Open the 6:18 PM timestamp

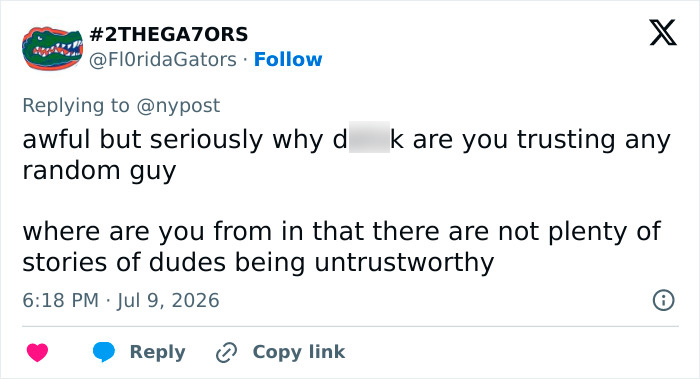click(60, 300)
